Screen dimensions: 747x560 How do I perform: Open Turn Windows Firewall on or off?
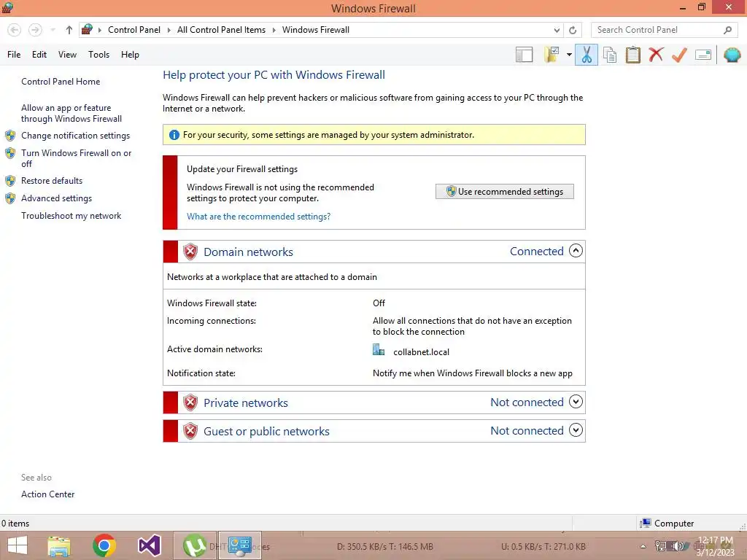[x=76, y=158]
